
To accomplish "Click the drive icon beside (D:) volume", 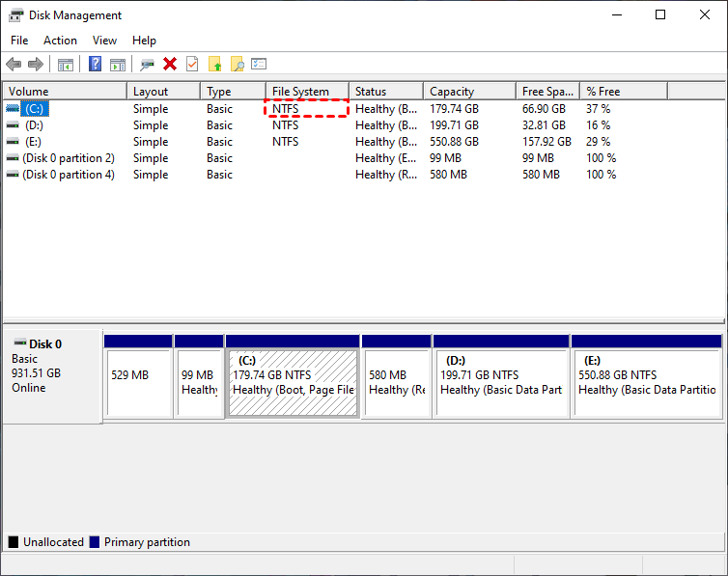I will click(x=13, y=125).
